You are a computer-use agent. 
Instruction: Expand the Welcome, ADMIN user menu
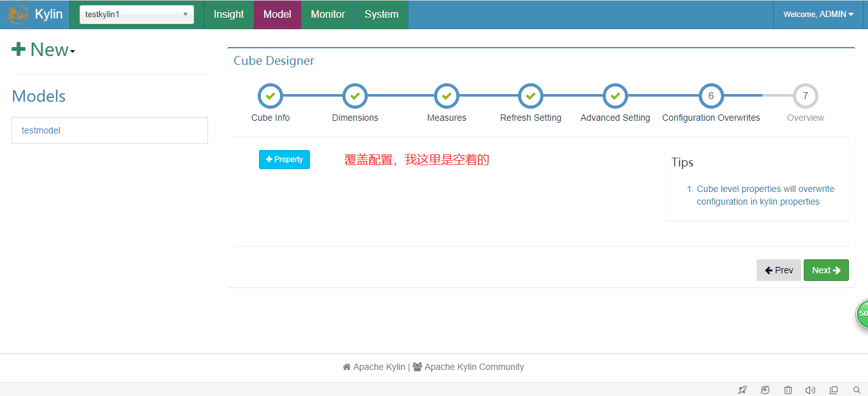tap(818, 14)
